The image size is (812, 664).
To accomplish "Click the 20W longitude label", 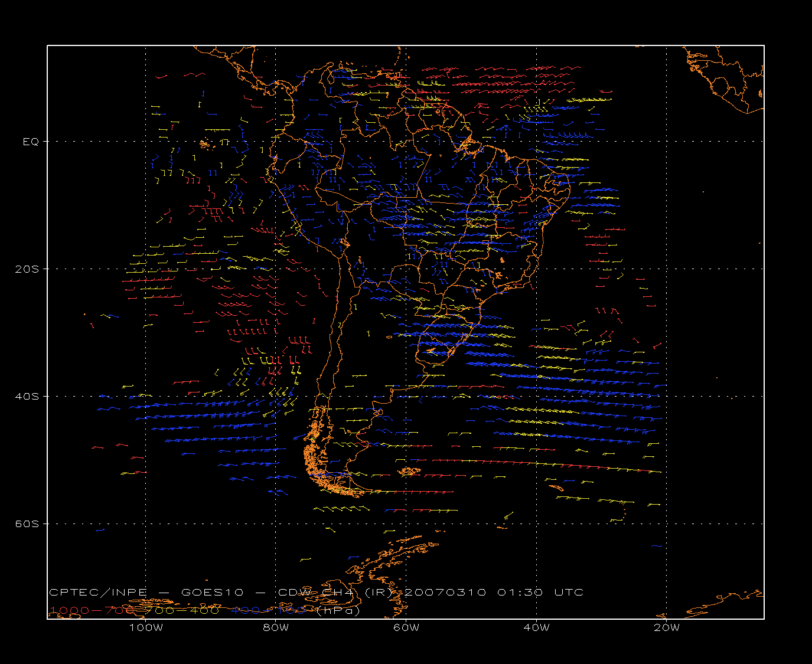I will [667, 628].
